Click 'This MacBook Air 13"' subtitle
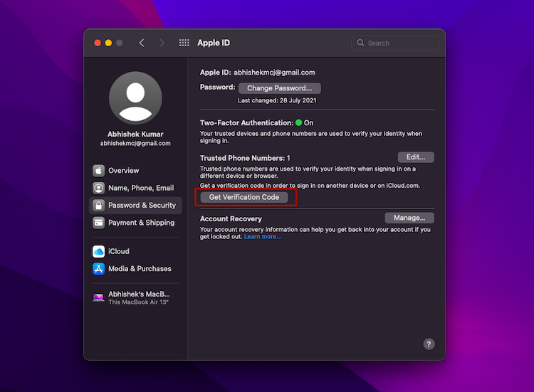 (x=139, y=302)
